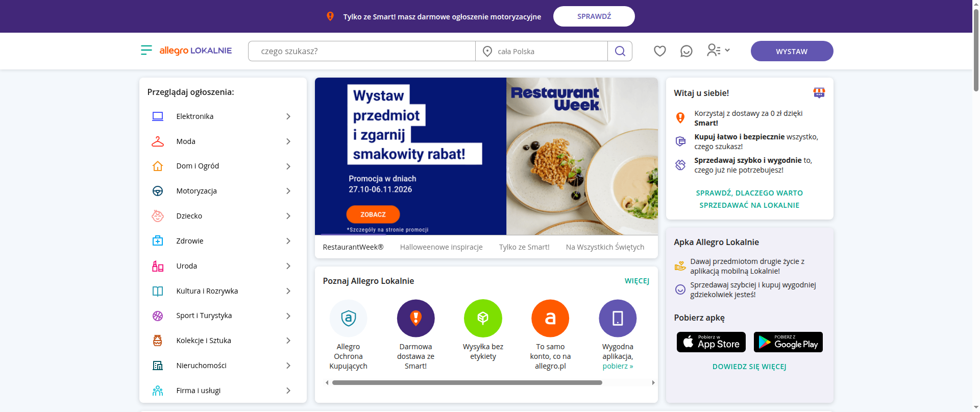The image size is (980, 412).
Task: Click the Uroda cosmetics icon
Action: [x=158, y=266]
